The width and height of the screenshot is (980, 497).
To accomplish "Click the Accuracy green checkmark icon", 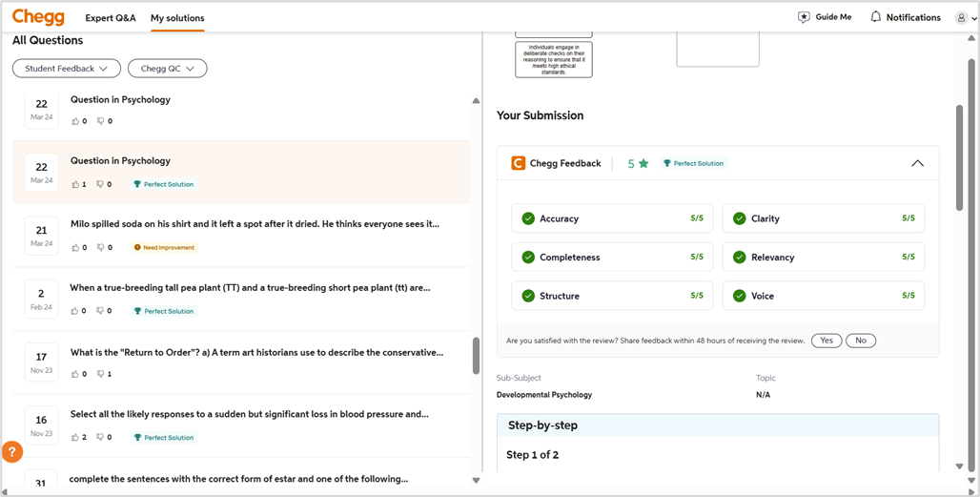I will pyautogui.click(x=528, y=218).
